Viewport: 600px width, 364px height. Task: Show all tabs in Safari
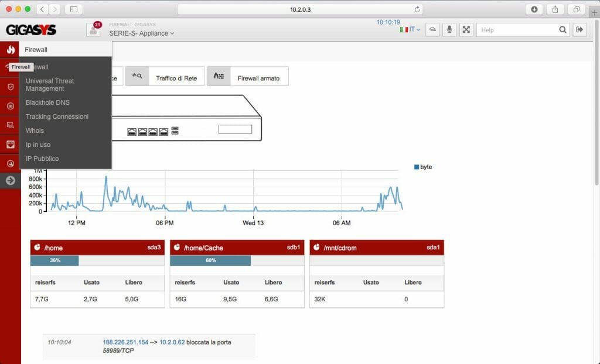(x=577, y=9)
